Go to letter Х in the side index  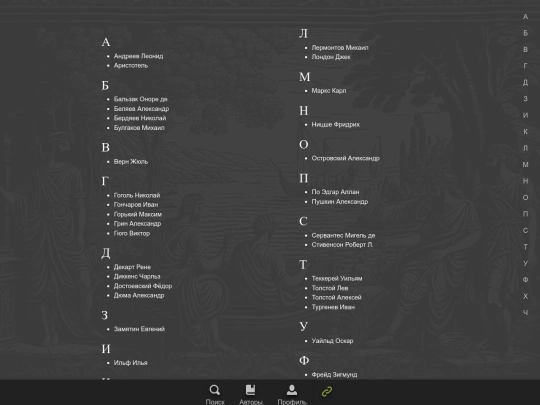[x=525, y=296]
